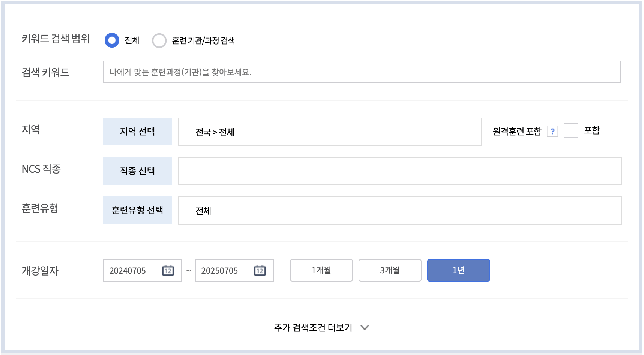The width and height of the screenshot is (644, 355).
Task: Select the 전체 keyword search radio button
Action: 112,40
